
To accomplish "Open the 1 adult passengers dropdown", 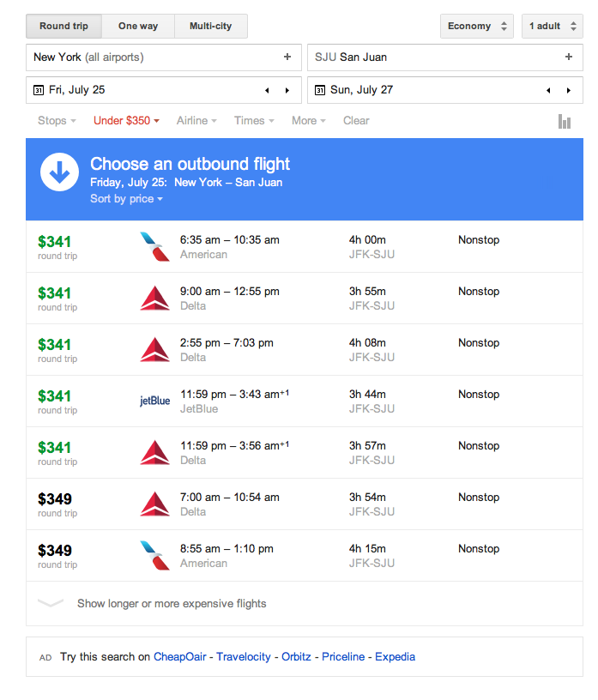I will coord(552,27).
